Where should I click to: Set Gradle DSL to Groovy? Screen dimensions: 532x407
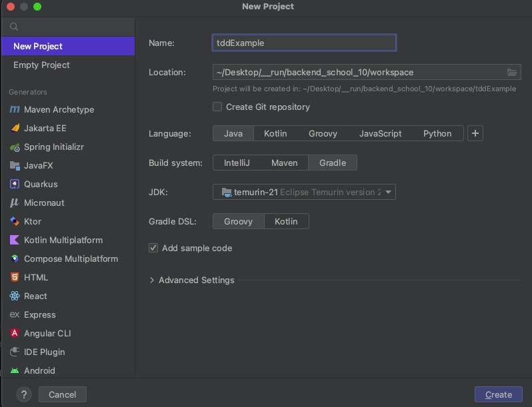[238, 221]
